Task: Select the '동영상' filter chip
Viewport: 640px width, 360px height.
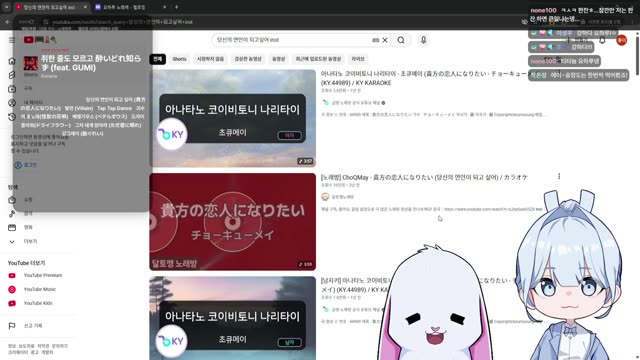Action: (x=278, y=59)
